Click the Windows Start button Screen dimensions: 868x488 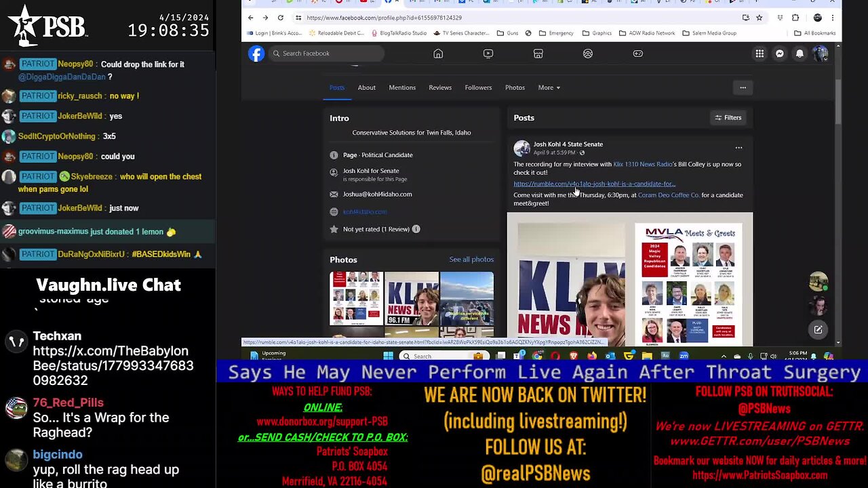[x=388, y=356]
